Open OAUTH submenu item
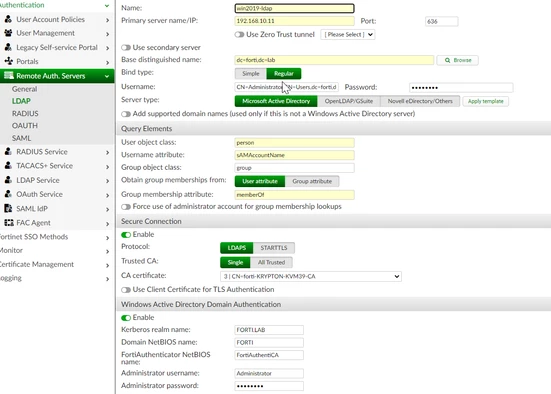551x394 pixels. [25, 125]
